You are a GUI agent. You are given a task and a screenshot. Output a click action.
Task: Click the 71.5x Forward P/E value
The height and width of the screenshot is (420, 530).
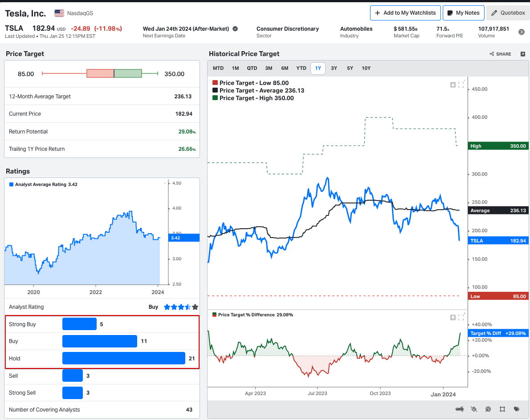tap(443, 29)
